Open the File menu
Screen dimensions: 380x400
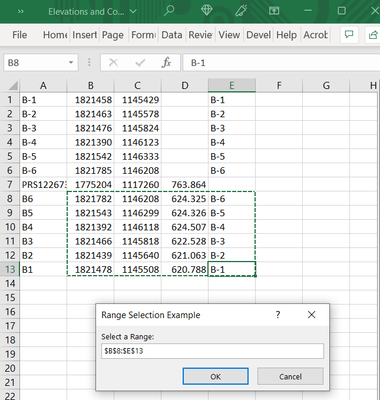point(20,35)
